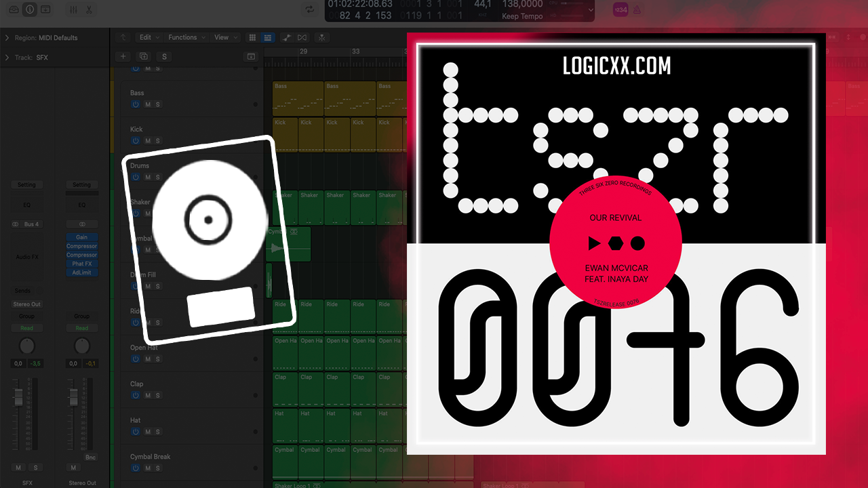The image size is (868, 488).
Task: Toggle the metronome click button
Action: 637,9
